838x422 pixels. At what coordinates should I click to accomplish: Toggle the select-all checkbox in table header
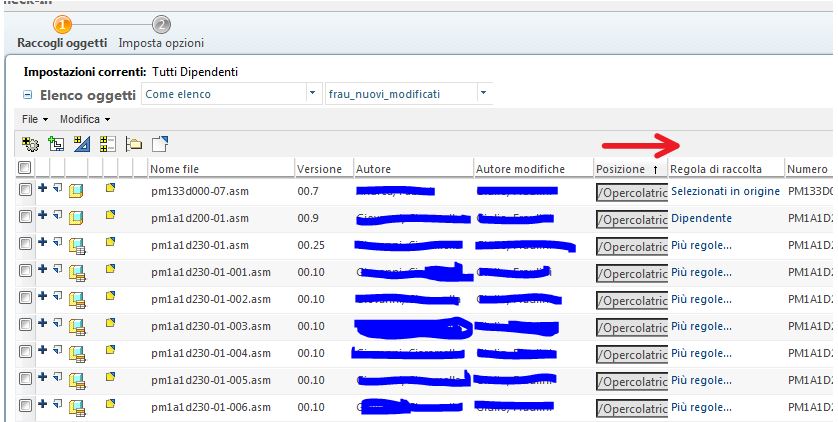[25, 168]
